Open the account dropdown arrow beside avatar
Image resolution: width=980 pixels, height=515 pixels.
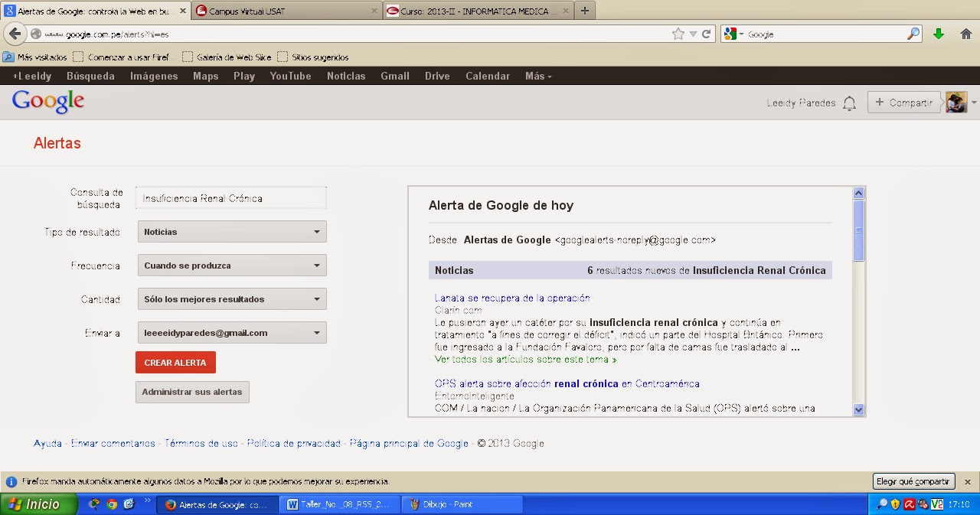[x=974, y=103]
